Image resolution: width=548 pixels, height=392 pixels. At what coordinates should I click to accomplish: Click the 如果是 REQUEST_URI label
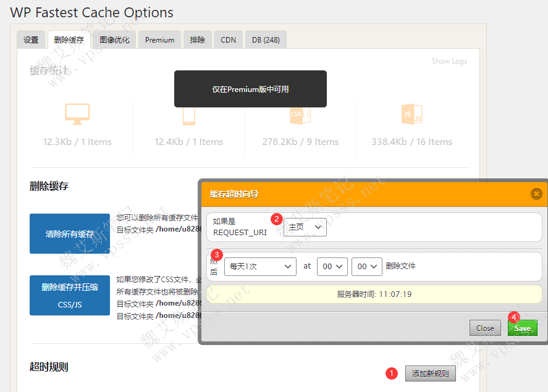pos(240,227)
